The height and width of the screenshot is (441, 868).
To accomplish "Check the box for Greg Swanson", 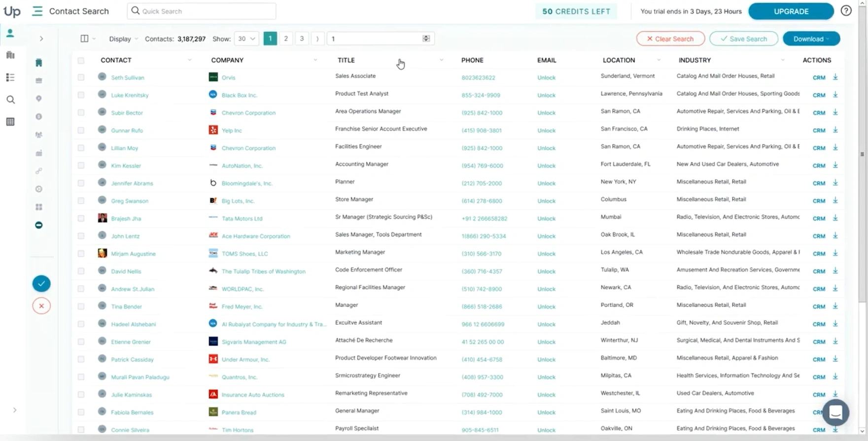I will tap(81, 201).
